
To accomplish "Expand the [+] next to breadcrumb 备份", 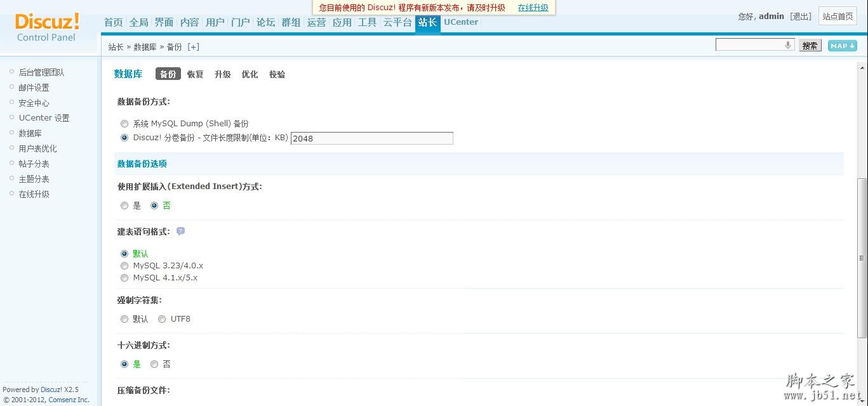I will tap(193, 47).
